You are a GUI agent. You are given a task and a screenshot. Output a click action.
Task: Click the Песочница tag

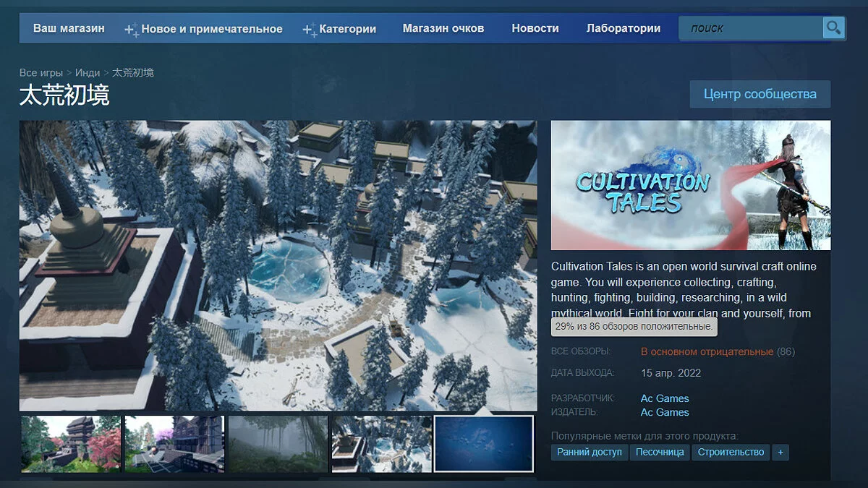660,452
